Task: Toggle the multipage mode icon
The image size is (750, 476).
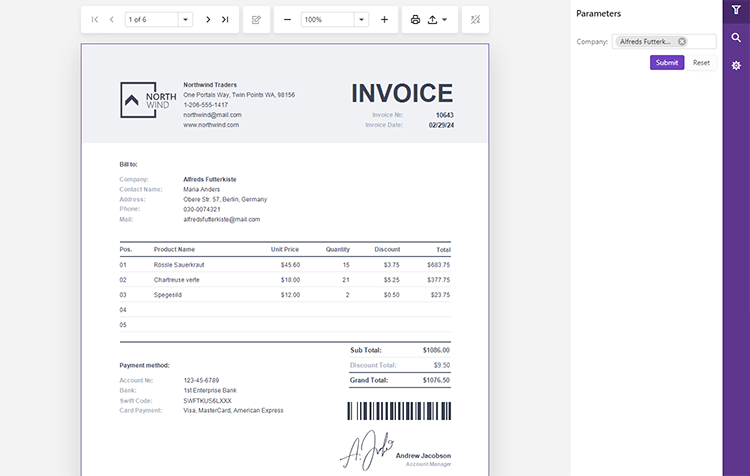Action: (476, 20)
